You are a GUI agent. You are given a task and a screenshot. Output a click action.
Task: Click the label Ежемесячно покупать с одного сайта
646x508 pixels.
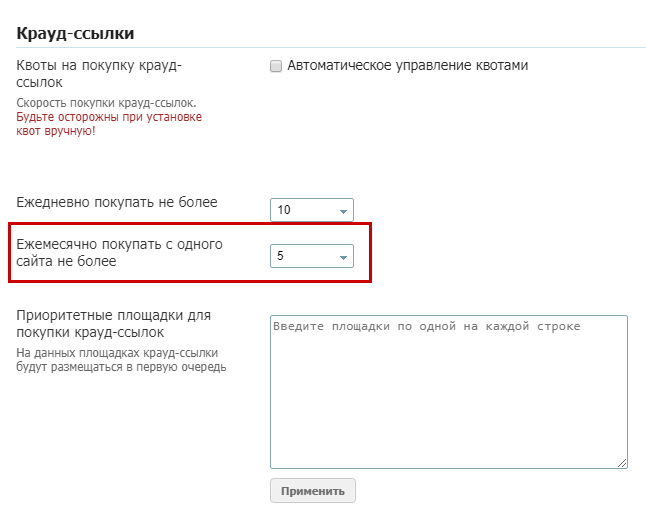[119, 253]
